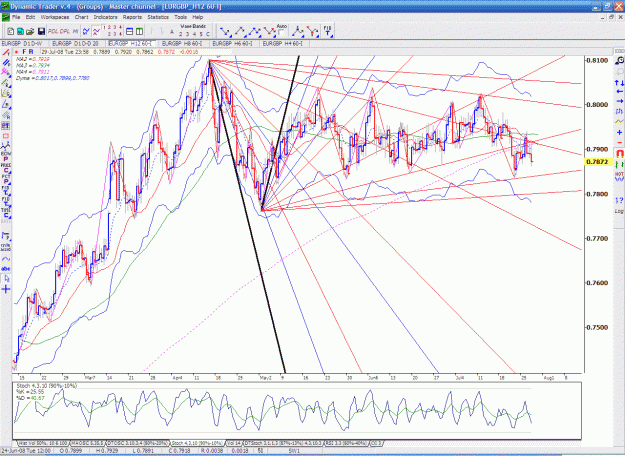625x456 pixels.
Task: Click the red record dot on the info bar
Action: point(17,52)
